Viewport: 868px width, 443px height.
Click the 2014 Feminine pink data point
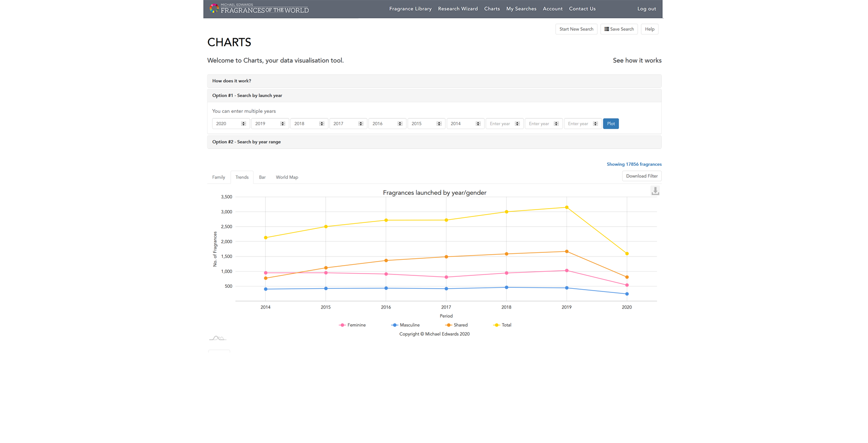266,273
